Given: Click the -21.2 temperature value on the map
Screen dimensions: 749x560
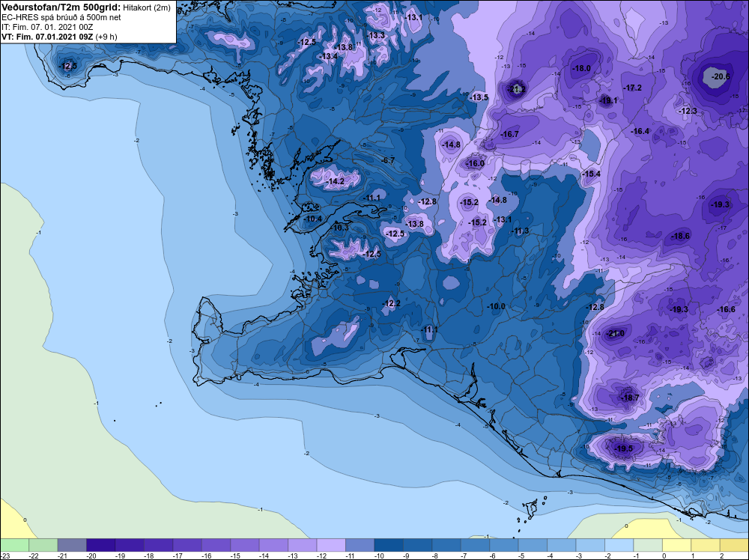Looking at the screenshot, I should pyautogui.click(x=516, y=89).
